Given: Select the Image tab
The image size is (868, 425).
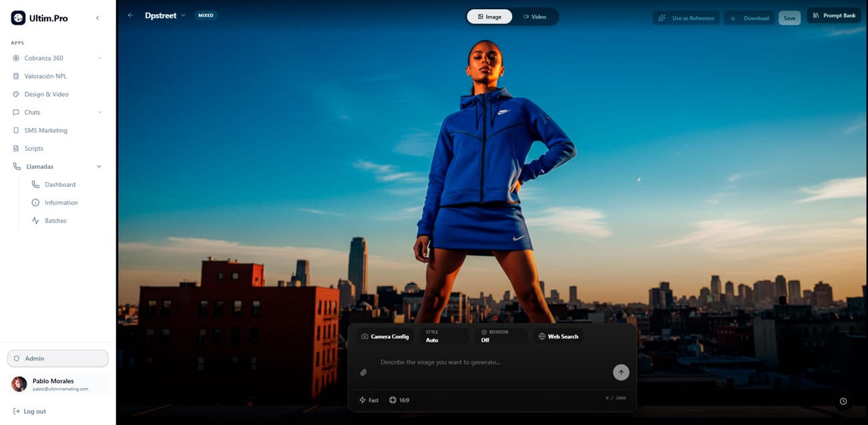Looking at the screenshot, I should pos(489,17).
